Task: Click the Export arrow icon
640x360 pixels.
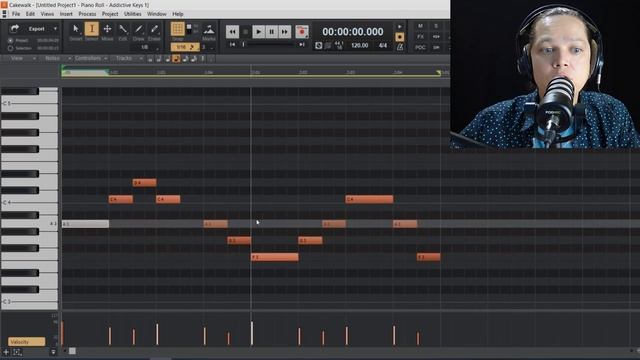Action: tap(15, 28)
